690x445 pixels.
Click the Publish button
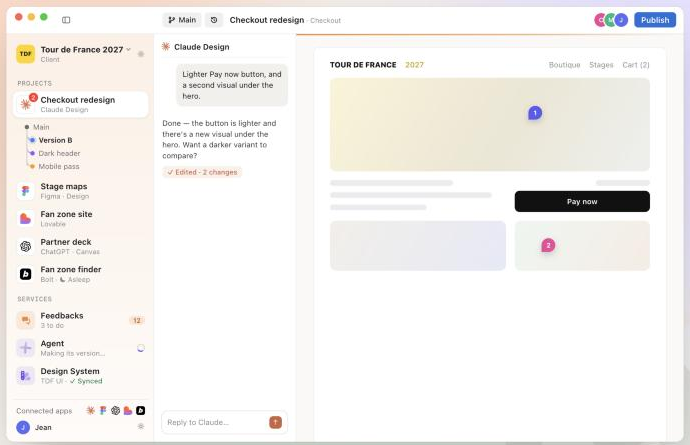coord(655,20)
